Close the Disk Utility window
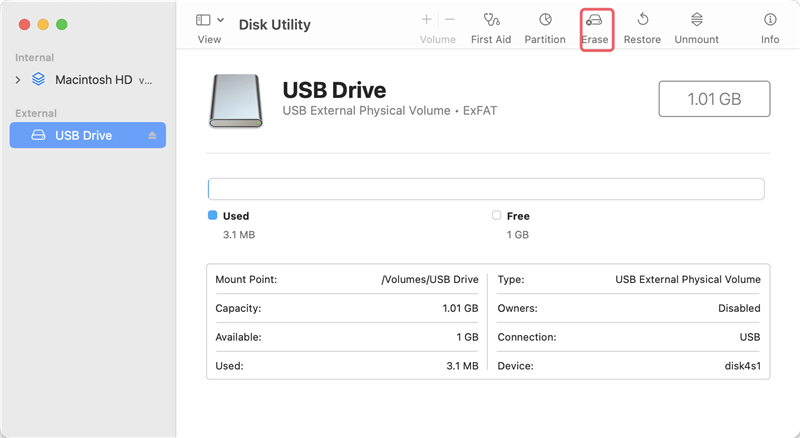The width and height of the screenshot is (800, 438). coord(24,24)
